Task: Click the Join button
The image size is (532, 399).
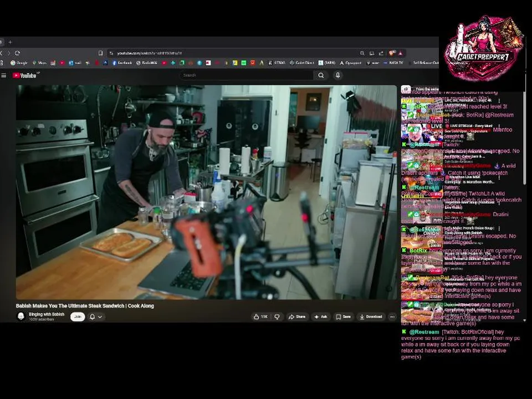Action: (78, 317)
